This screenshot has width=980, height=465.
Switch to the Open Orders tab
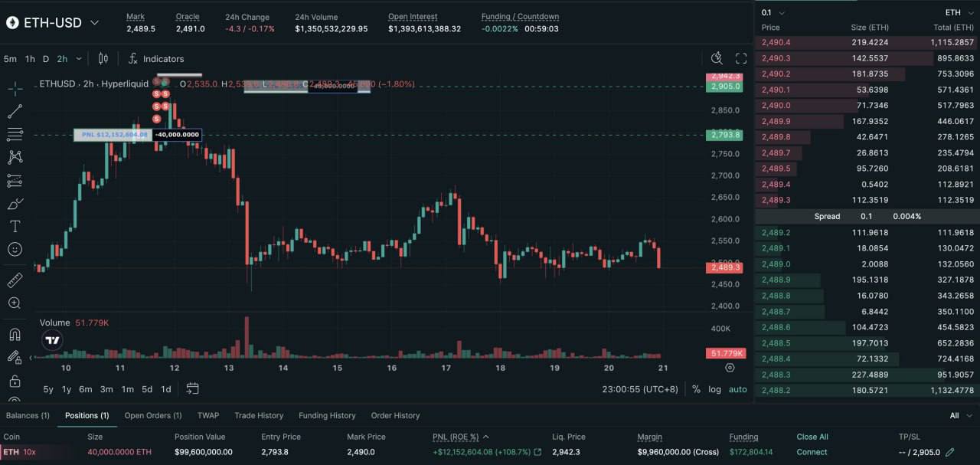pos(153,415)
